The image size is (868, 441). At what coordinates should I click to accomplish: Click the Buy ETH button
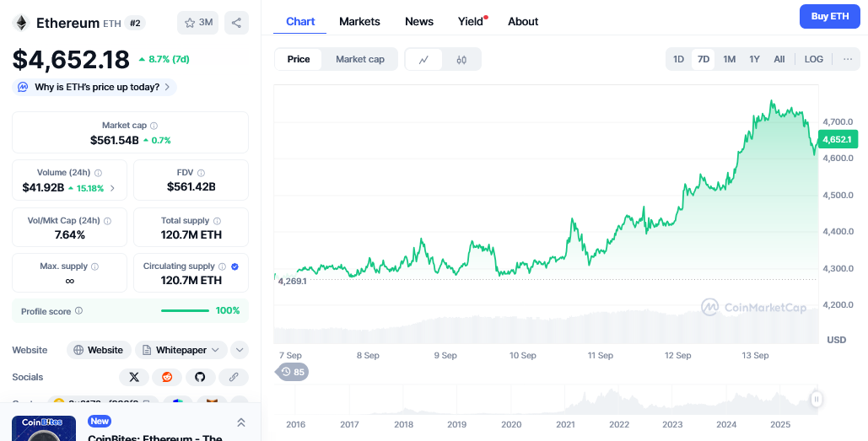(830, 16)
